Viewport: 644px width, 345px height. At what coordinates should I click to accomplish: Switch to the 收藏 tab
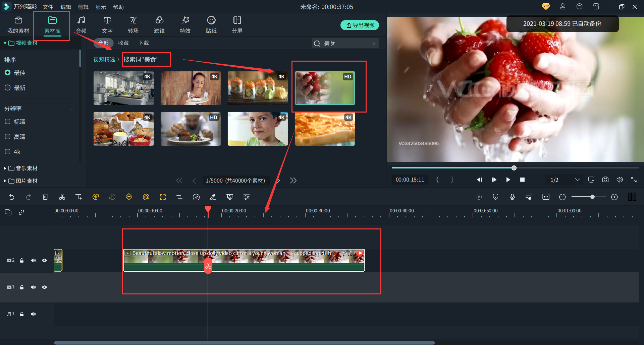coord(123,43)
